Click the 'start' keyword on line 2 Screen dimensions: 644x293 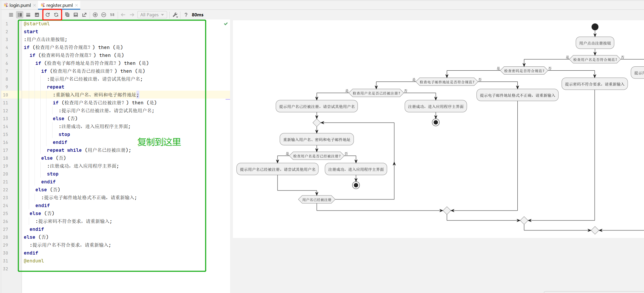coord(31,32)
